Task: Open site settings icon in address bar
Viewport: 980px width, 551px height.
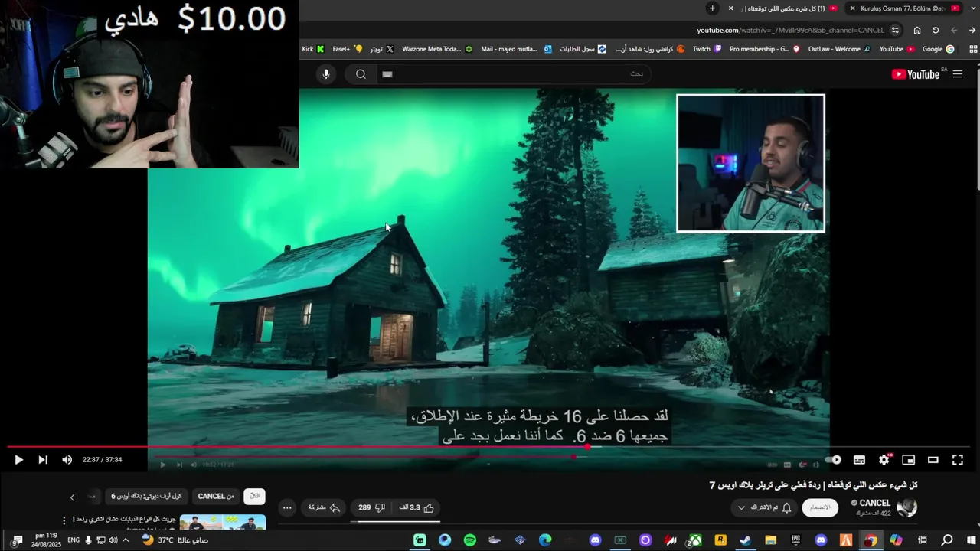Action: (x=895, y=30)
